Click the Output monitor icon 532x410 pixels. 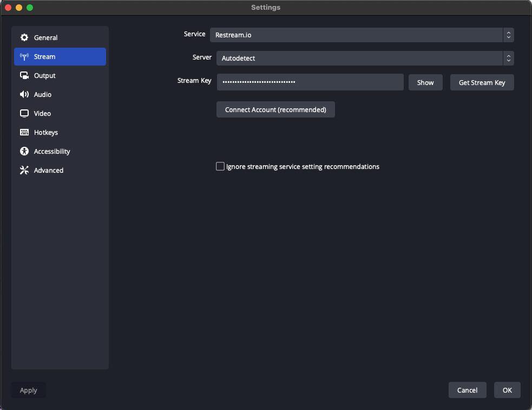point(24,75)
